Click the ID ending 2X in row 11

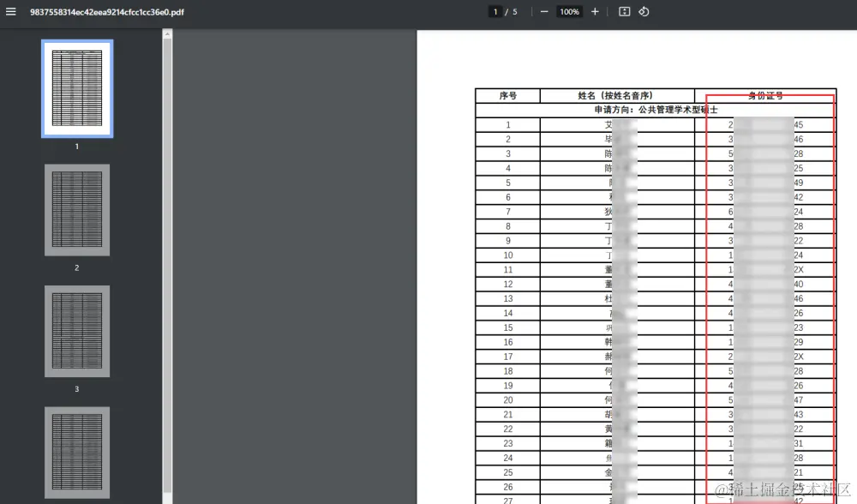tap(765, 269)
